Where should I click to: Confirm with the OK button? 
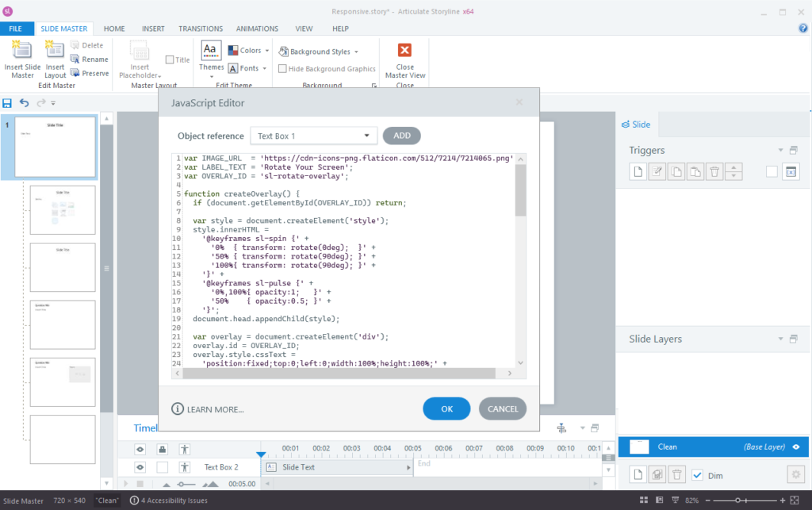click(x=447, y=408)
